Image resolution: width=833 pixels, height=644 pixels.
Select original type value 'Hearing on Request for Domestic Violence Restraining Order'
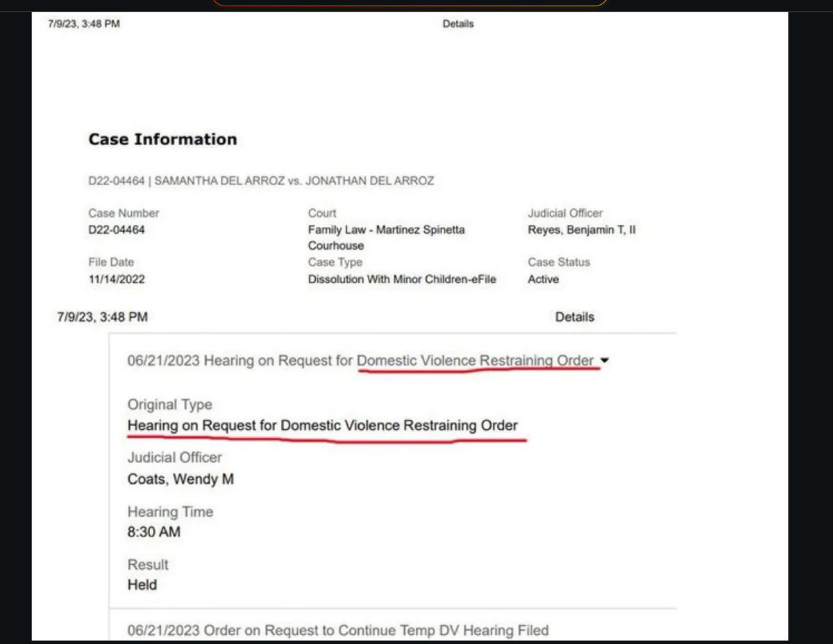coord(323,425)
